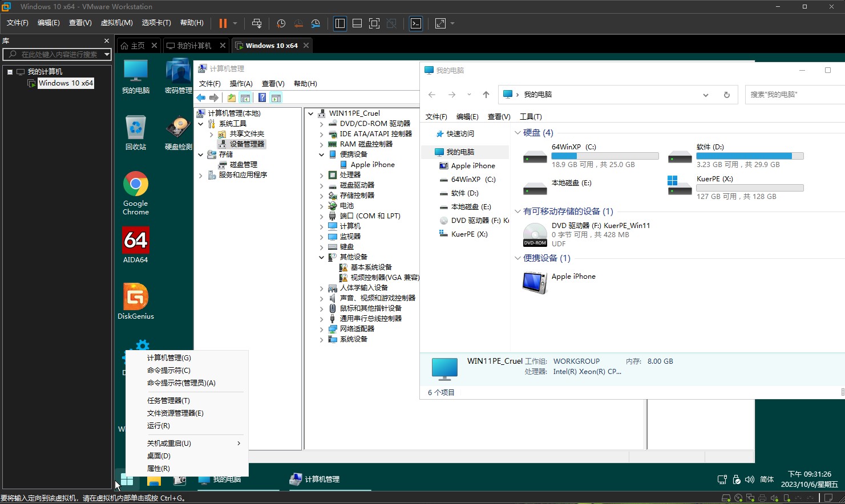This screenshot has width=845, height=504.
Task: Select the 64WinXP (C:) drive tile
Action: click(x=590, y=156)
